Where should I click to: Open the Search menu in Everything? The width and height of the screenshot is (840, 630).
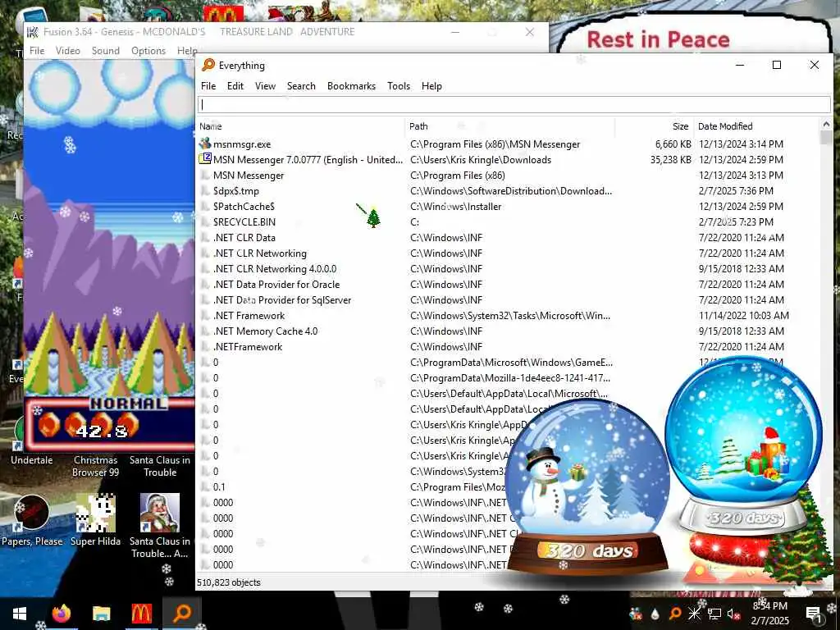point(301,85)
